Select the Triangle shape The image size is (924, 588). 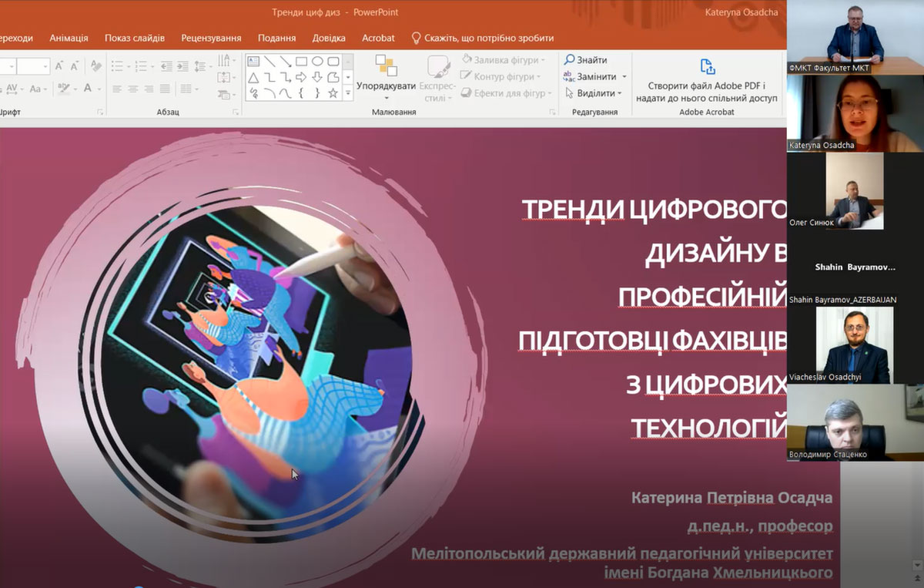pos(253,77)
